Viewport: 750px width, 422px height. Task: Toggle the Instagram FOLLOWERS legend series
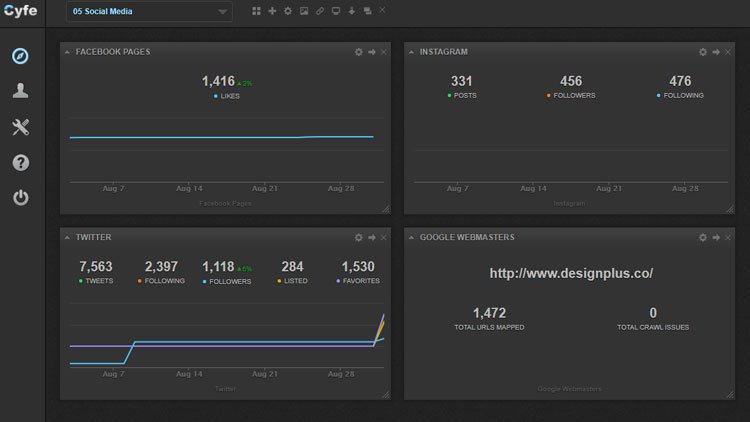coord(571,96)
